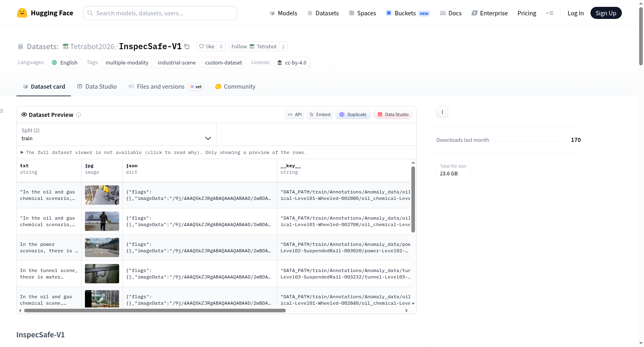Viewport: 644px width, 347px height.
Task: Click the Dataset Preview info icon
Action: (78, 115)
